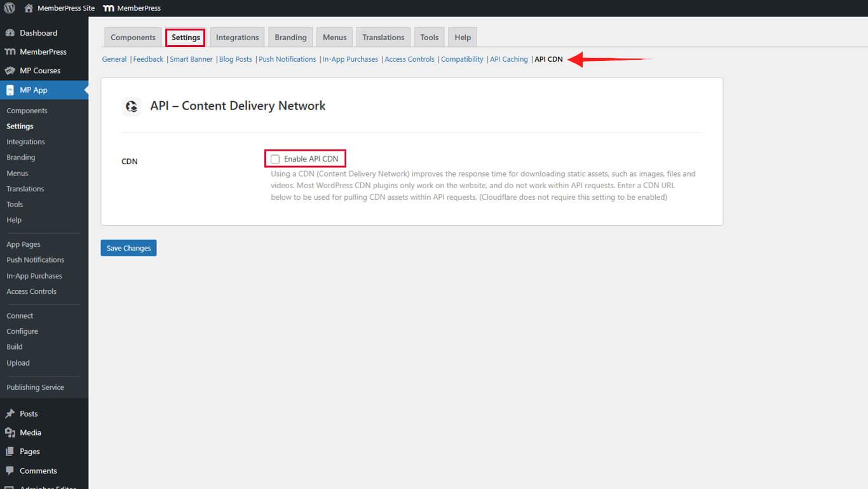The height and width of the screenshot is (489, 868).
Task: Click the globe icon beside API heading
Action: tap(132, 107)
